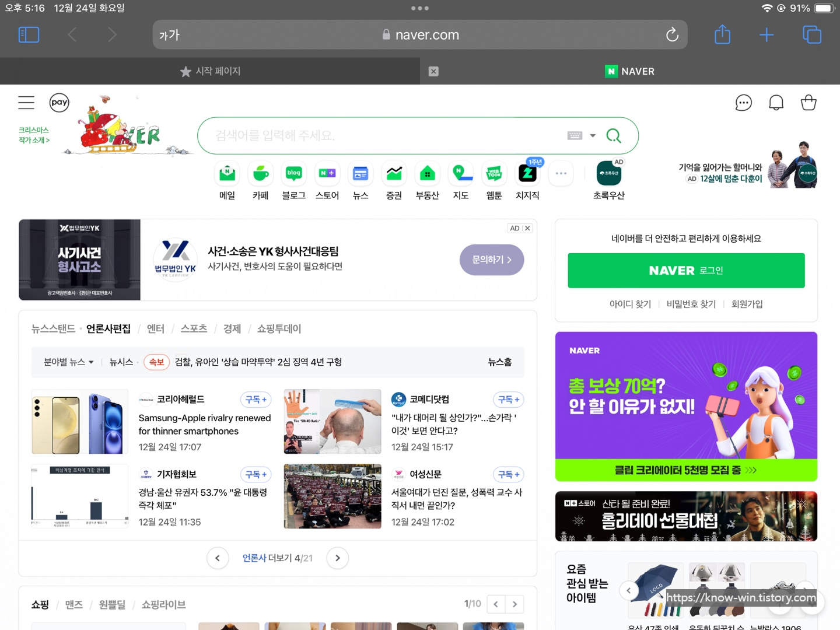Show Safari tab overview
The width and height of the screenshot is (840, 630).
click(811, 35)
